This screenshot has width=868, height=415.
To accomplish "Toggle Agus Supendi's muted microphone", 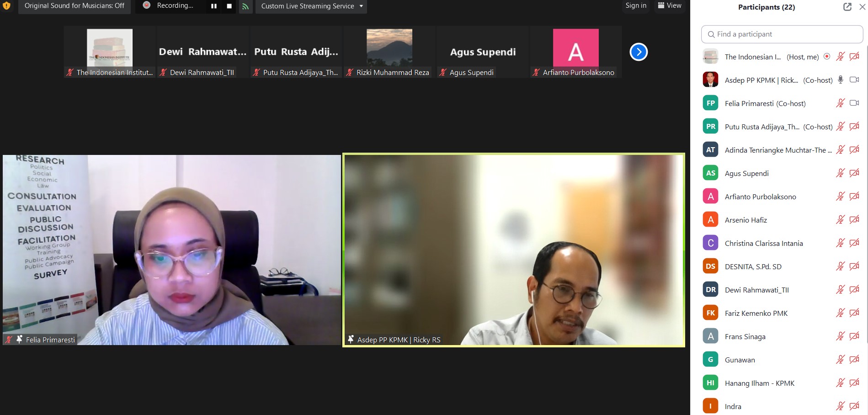I will pyautogui.click(x=840, y=173).
